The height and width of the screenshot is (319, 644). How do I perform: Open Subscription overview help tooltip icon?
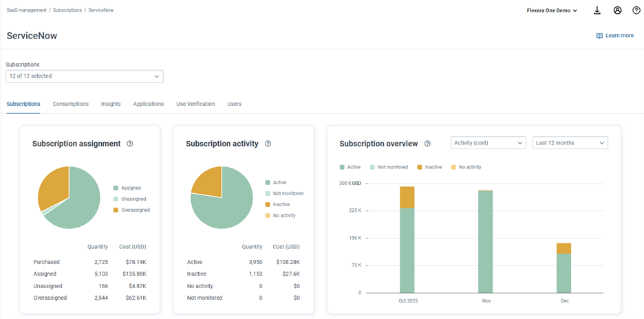click(x=427, y=144)
